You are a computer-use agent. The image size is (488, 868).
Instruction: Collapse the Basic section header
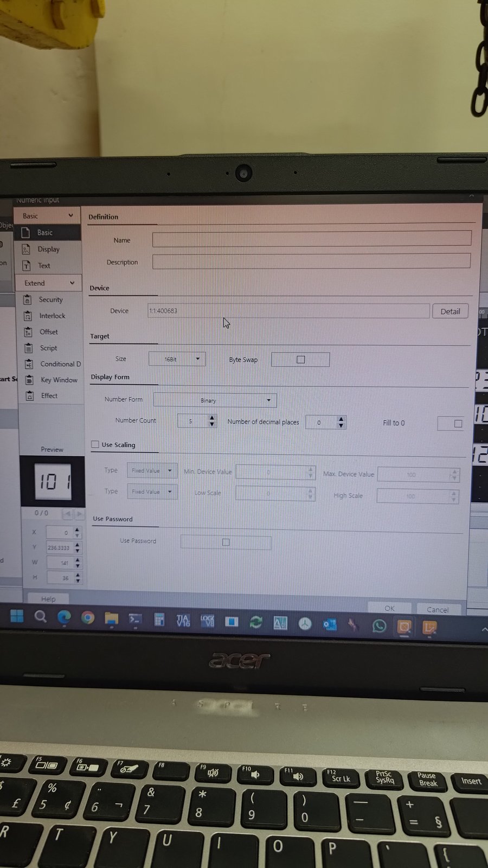point(48,216)
